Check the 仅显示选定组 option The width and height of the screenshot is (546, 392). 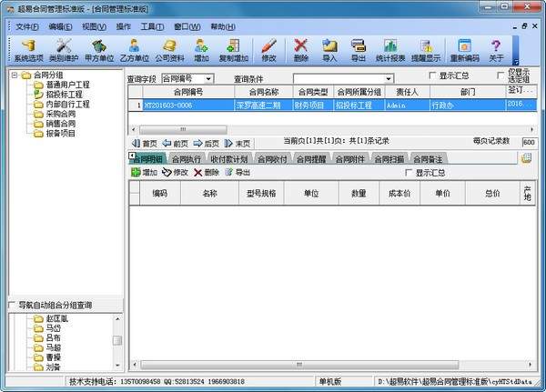(503, 72)
